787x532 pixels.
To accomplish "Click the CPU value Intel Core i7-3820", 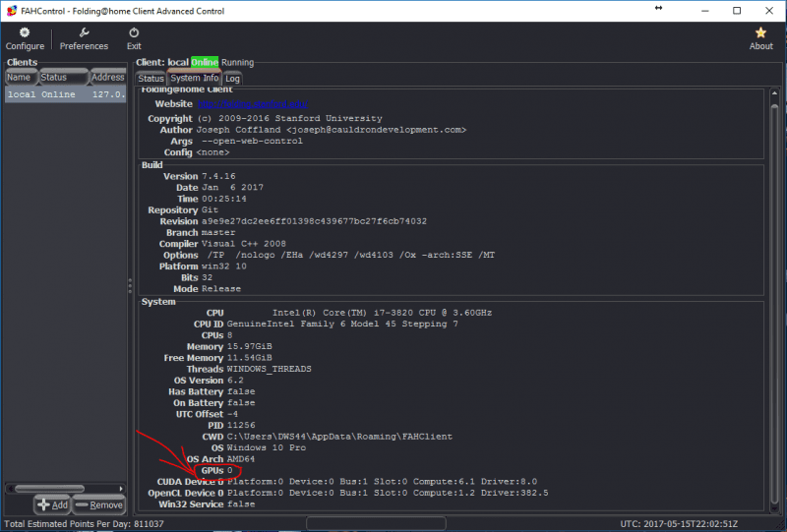I will (x=382, y=313).
